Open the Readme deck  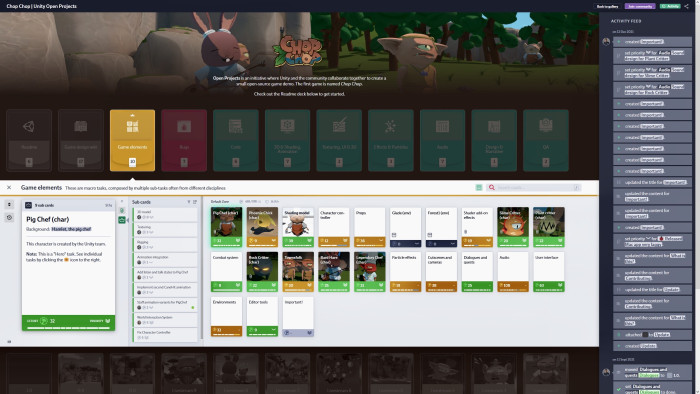(29, 140)
